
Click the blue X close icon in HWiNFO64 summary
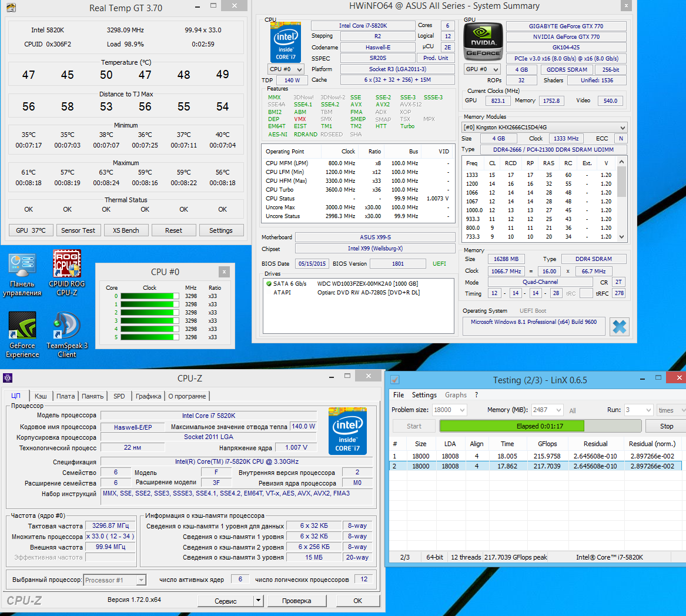[x=619, y=326]
